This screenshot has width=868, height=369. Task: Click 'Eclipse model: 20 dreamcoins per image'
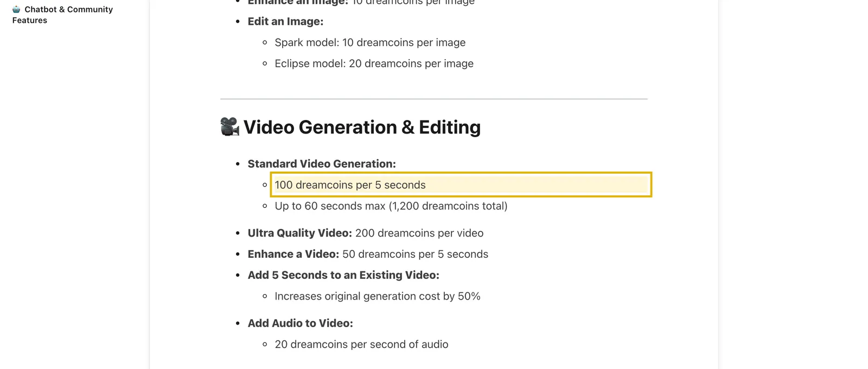pos(374,63)
